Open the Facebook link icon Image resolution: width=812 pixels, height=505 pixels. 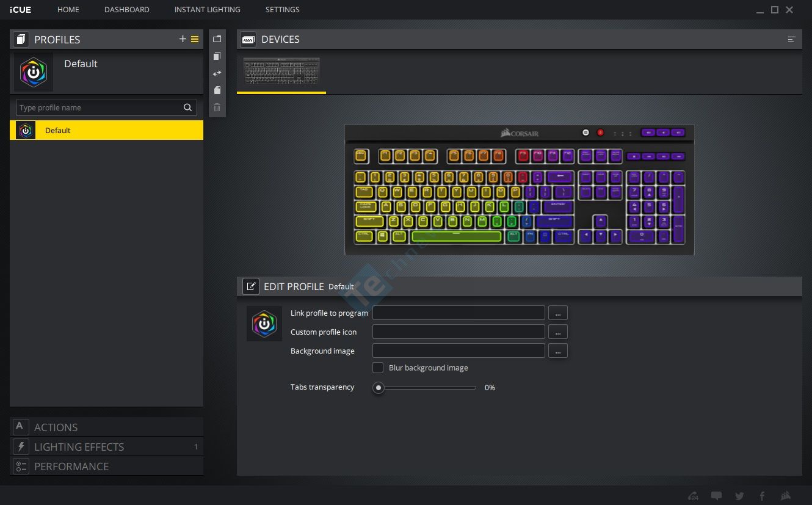coord(762,496)
